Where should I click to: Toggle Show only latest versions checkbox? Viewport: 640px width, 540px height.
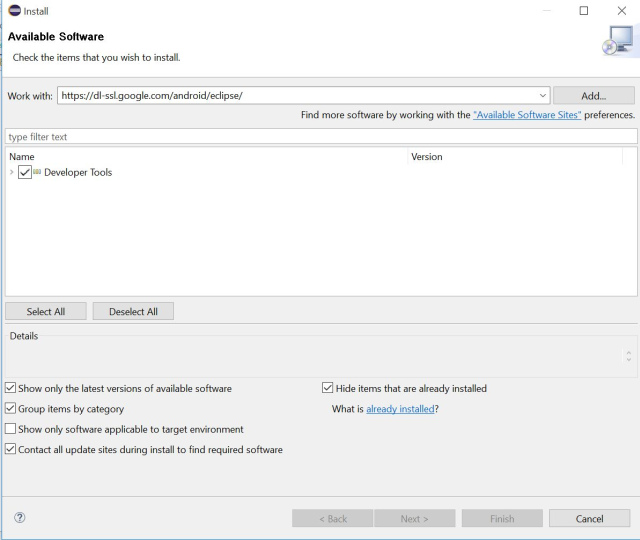pyautogui.click(x=11, y=388)
